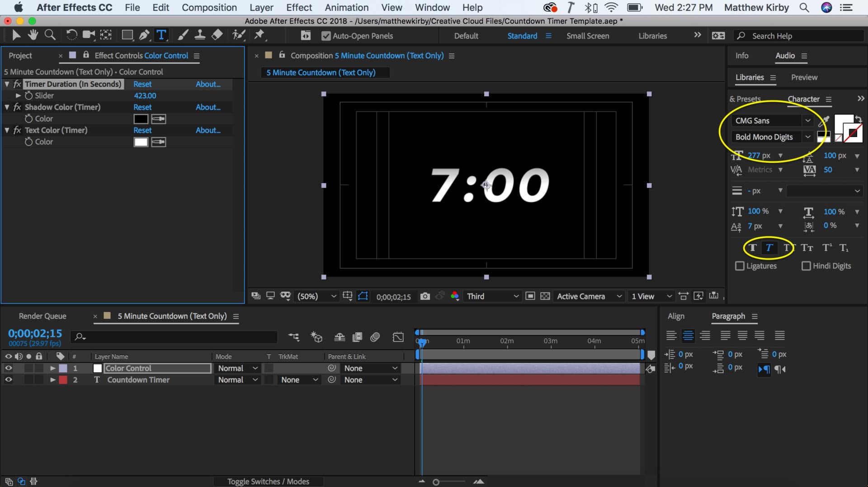Image resolution: width=868 pixels, height=487 pixels.
Task: Select the Unified Camera tool
Action: click(x=89, y=35)
